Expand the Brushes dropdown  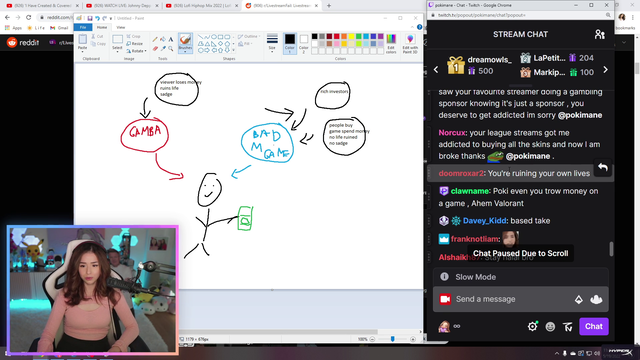pos(185,50)
